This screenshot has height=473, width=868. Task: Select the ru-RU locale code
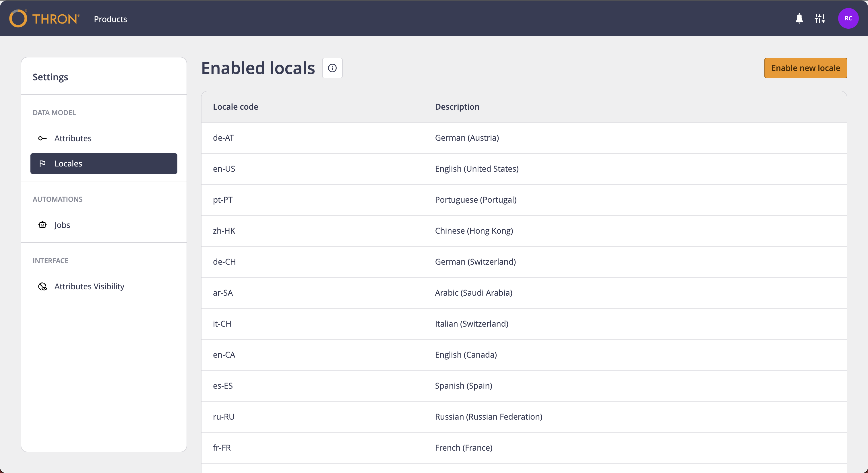point(224,417)
